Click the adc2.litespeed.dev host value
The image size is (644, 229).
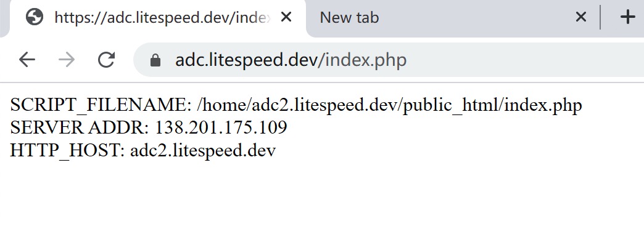[x=203, y=151]
